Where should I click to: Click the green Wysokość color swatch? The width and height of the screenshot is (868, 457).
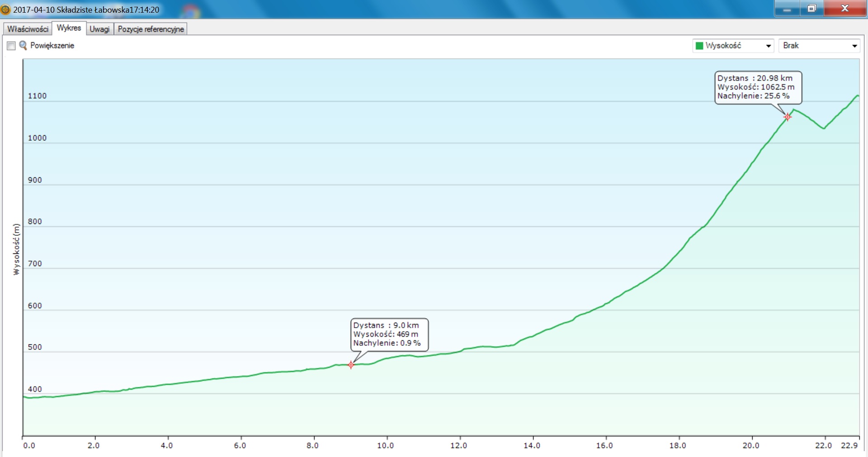699,46
